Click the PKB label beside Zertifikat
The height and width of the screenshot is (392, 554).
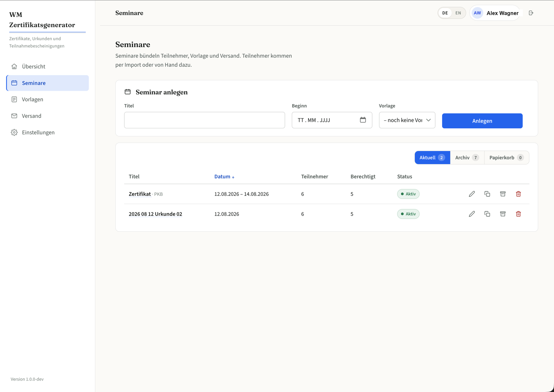(x=158, y=194)
